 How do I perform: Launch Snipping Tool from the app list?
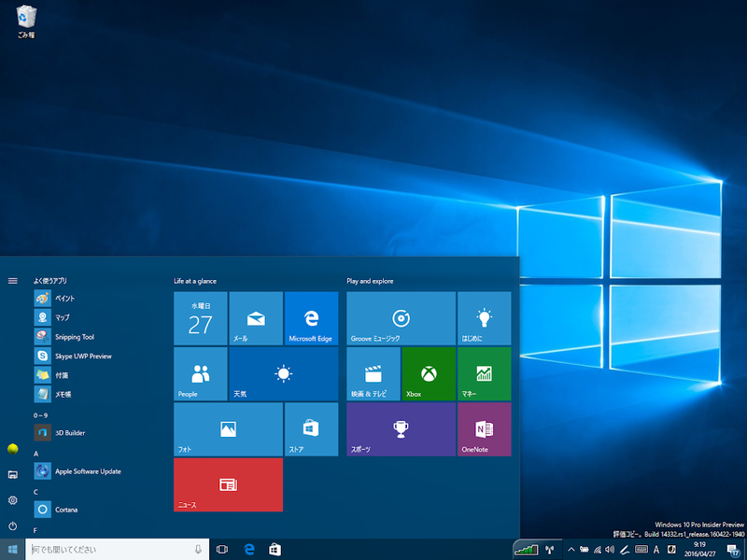point(75,337)
